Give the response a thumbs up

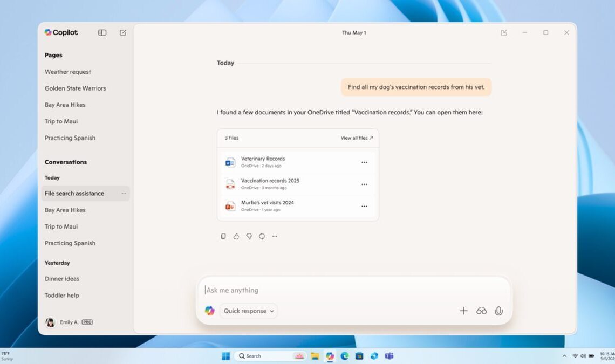(236, 236)
